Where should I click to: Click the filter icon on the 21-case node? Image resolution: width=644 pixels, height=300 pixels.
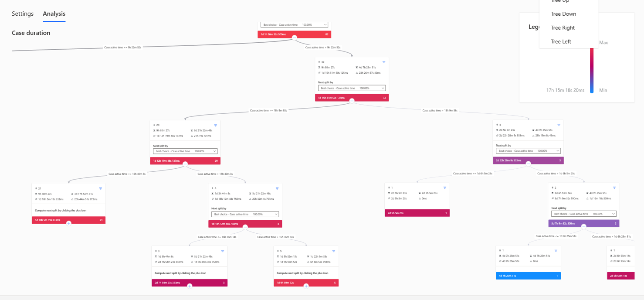tap(101, 188)
